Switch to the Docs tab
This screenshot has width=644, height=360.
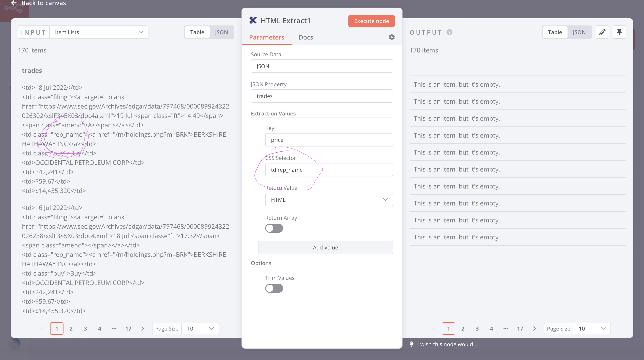coord(306,37)
